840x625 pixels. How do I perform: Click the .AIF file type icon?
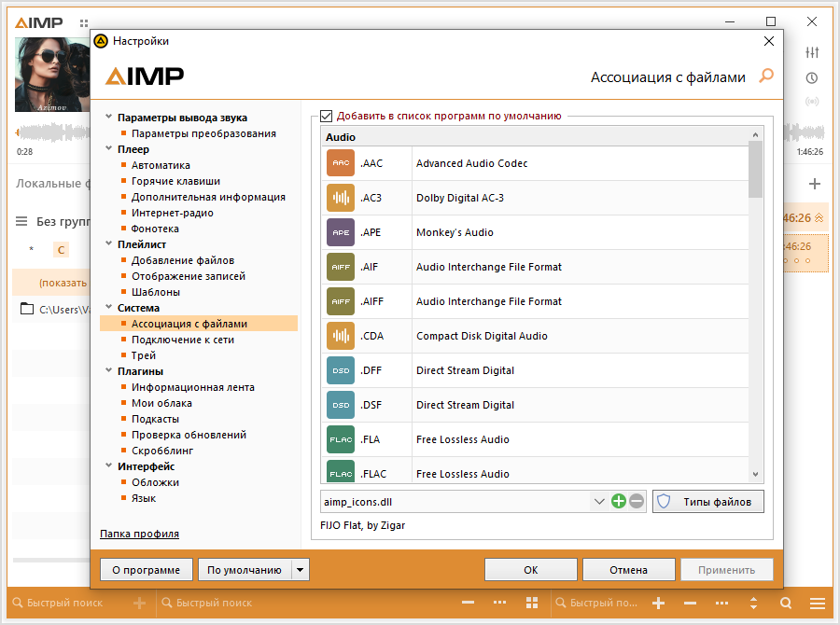click(x=340, y=267)
